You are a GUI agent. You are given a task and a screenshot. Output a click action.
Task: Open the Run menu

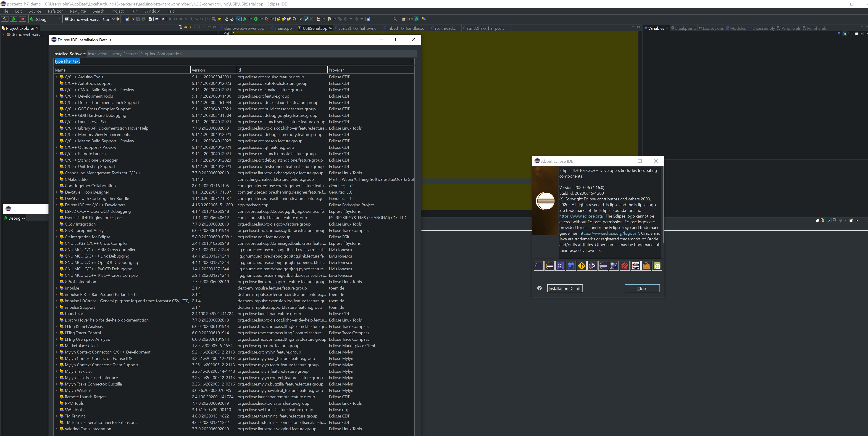point(134,11)
